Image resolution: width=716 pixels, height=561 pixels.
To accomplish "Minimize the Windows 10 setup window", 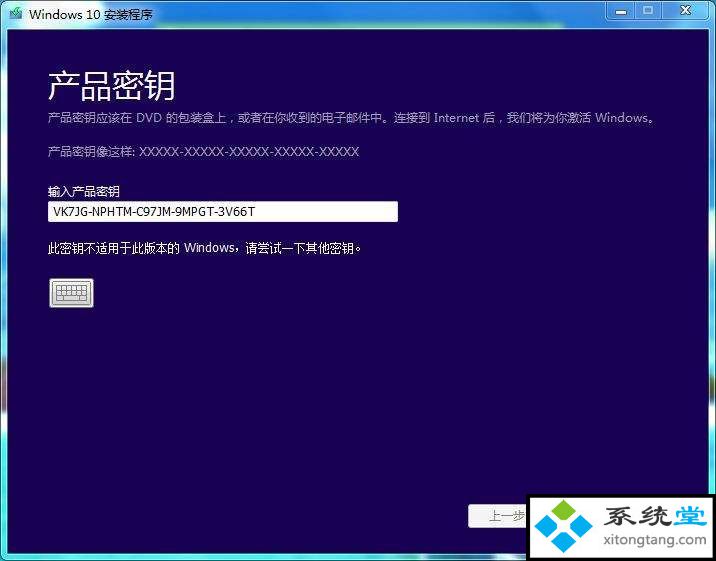I will pyautogui.click(x=621, y=11).
